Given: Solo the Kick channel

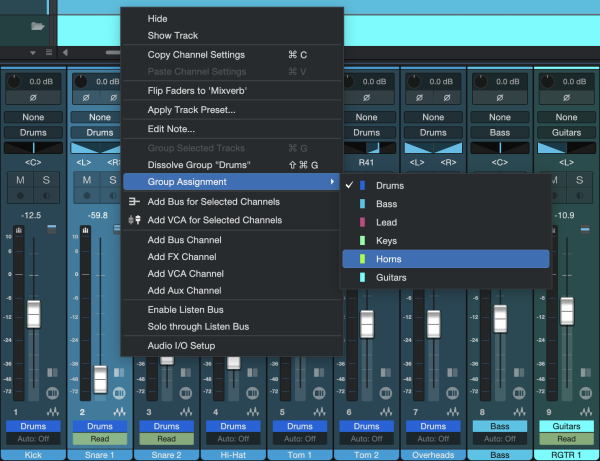Looking at the screenshot, I should coord(46,180).
